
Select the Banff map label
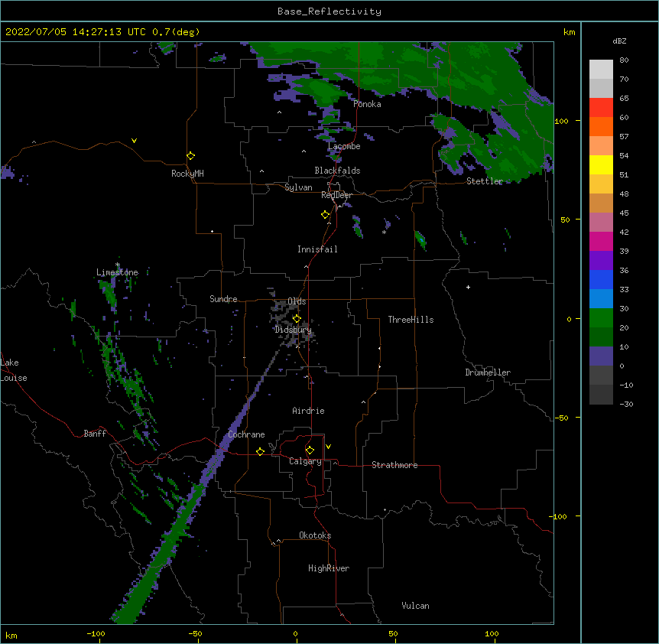95,434
